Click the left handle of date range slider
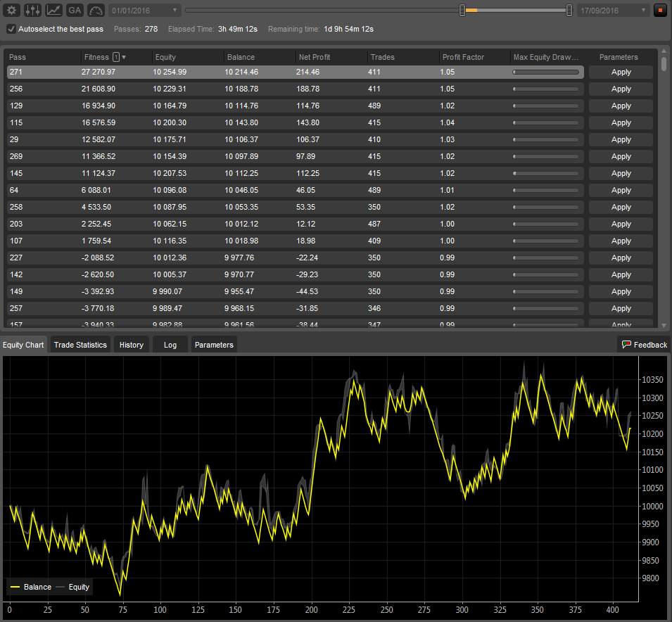The width and height of the screenshot is (672, 622). tap(462, 10)
